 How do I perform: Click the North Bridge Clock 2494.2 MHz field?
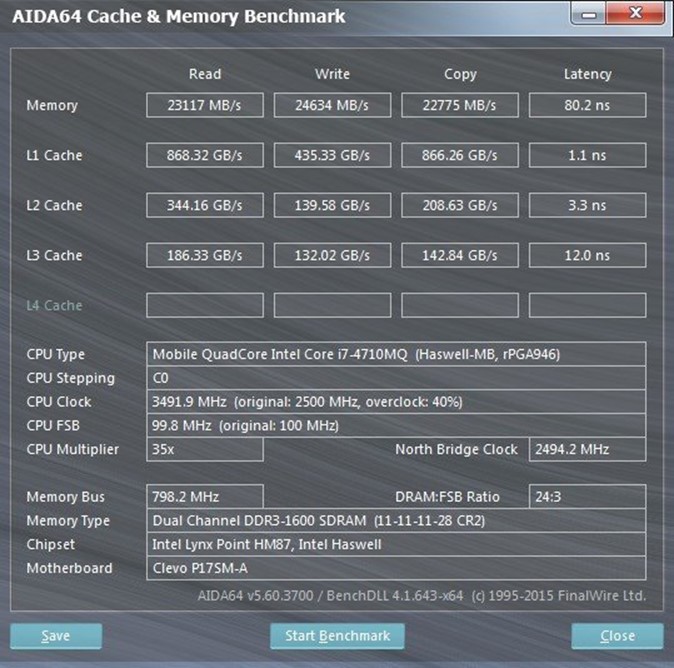(587, 449)
